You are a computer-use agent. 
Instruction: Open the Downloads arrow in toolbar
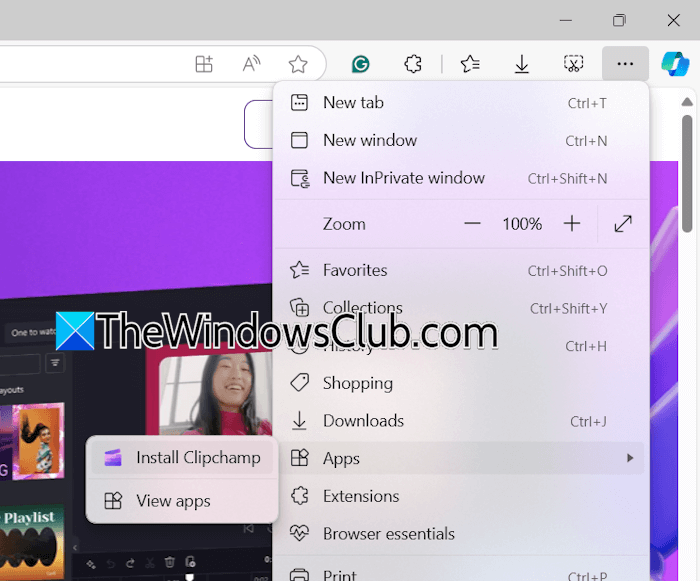521,64
